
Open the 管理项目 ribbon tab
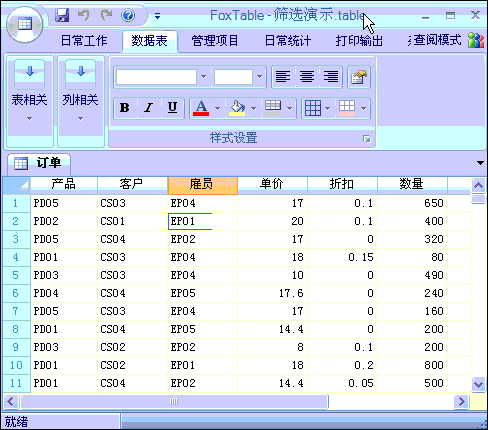click(x=215, y=41)
